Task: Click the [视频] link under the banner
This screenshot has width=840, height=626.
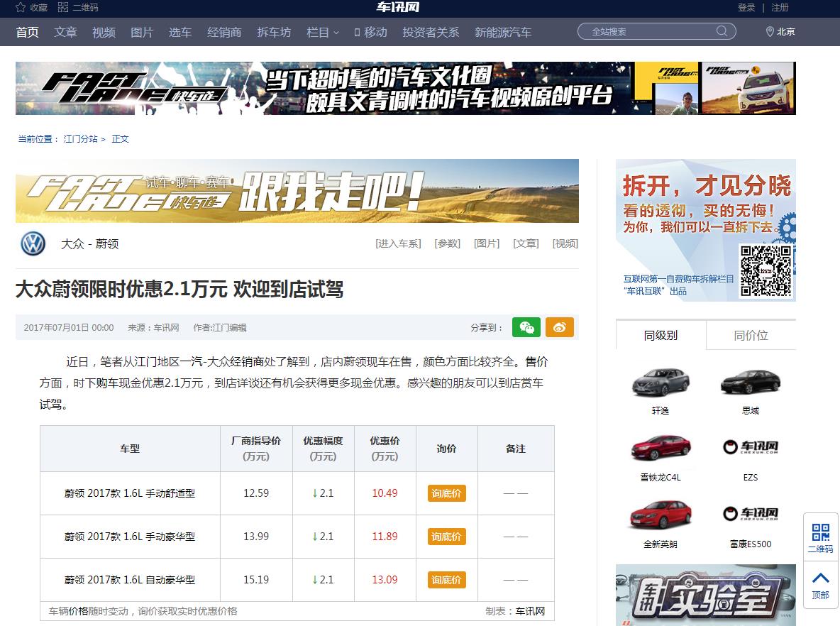Action: click(x=565, y=244)
